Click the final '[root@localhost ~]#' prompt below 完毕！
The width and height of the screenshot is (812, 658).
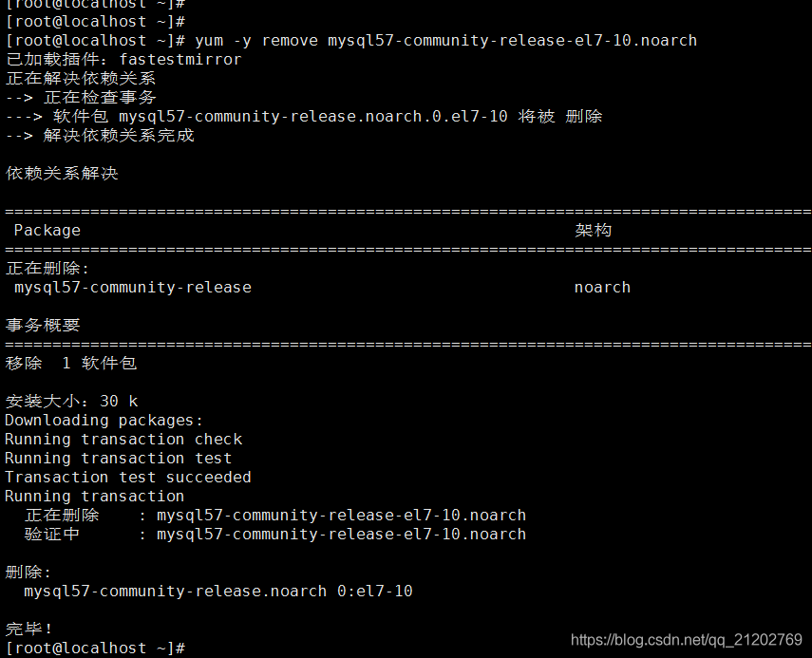tap(95, 649)
